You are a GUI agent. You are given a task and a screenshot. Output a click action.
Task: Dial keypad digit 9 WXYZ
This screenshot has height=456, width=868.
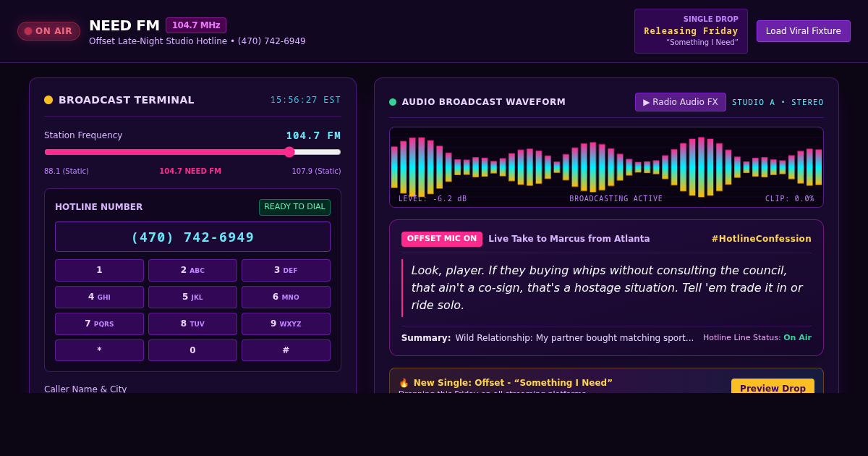tap(286, 324)
